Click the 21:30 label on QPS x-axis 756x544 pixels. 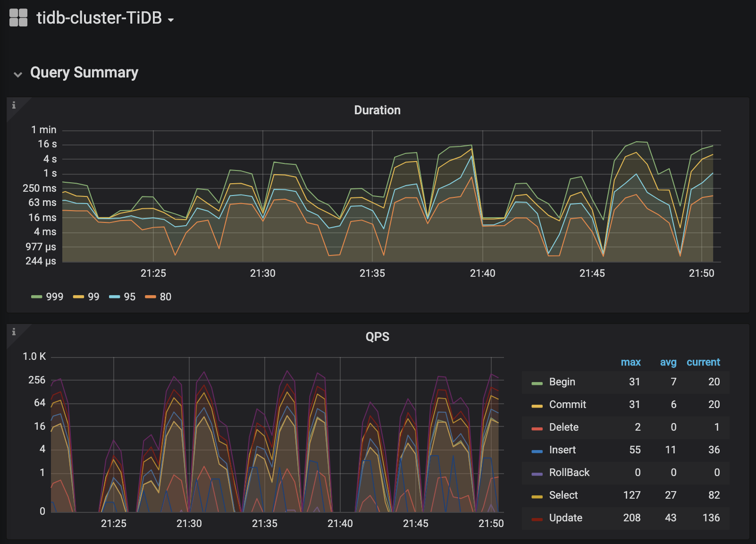tap(189, 523)
